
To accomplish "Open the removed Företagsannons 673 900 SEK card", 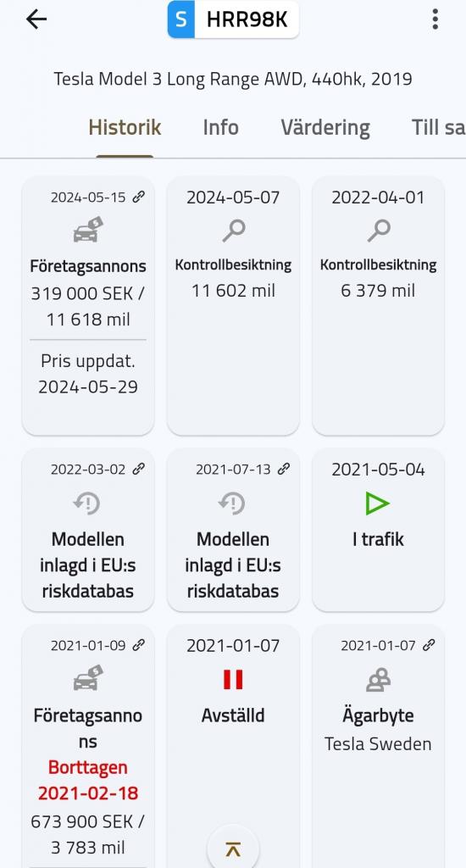I will 88,746.
